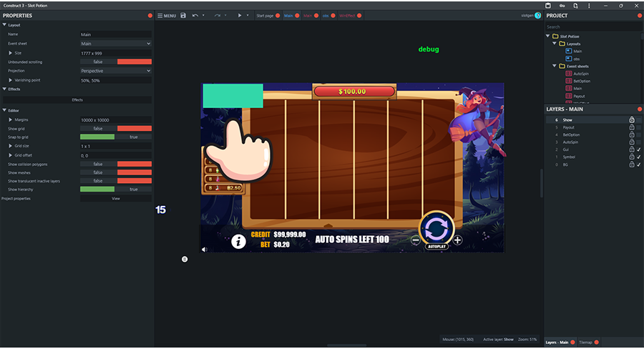644x349 pixels.
Task: Close the Layers - Main panel
Action: point(640,109)
